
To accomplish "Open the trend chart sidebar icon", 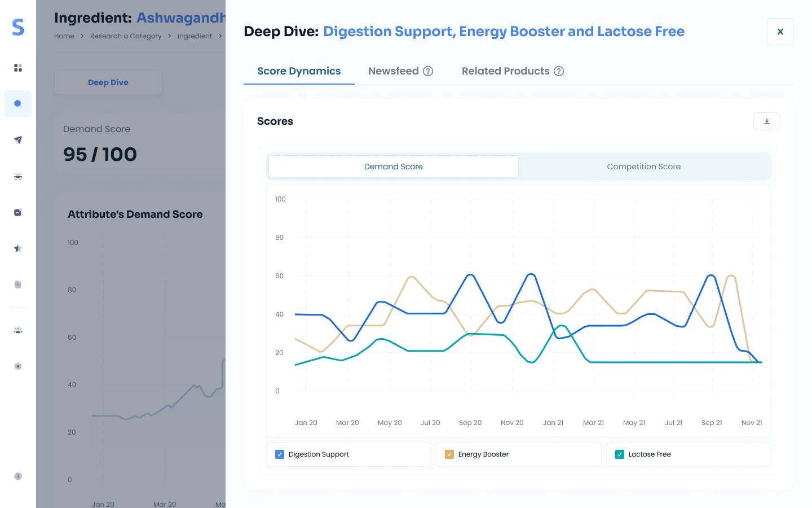I will [x=18, y=212].
